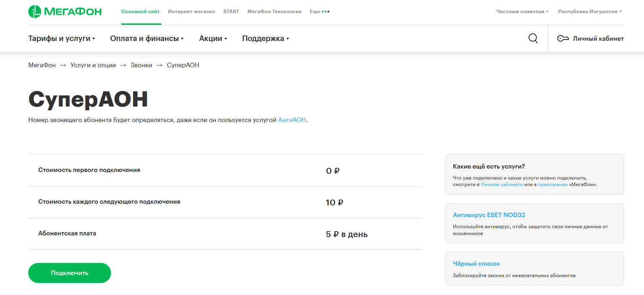
Task: Click Стоимость каждого следующего подключения label
Action: click(x=109, y=202)
